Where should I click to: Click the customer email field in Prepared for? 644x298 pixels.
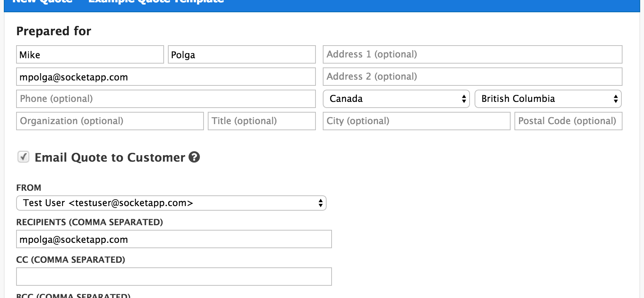(x=166, y=77)
